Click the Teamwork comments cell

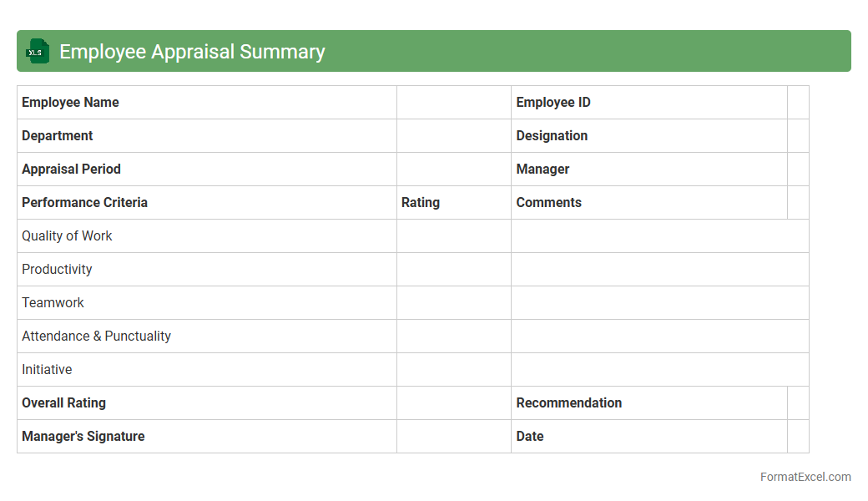[x=659, y=303]
